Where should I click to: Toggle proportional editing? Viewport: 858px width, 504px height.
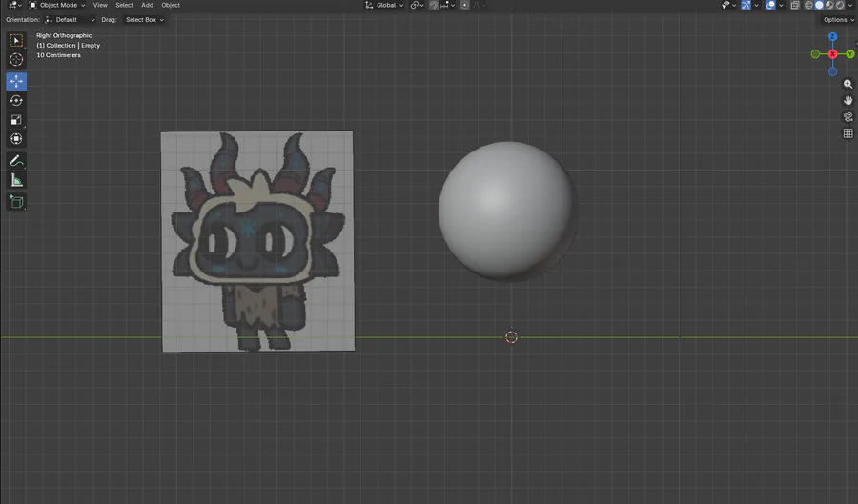(x=464, y=5)
